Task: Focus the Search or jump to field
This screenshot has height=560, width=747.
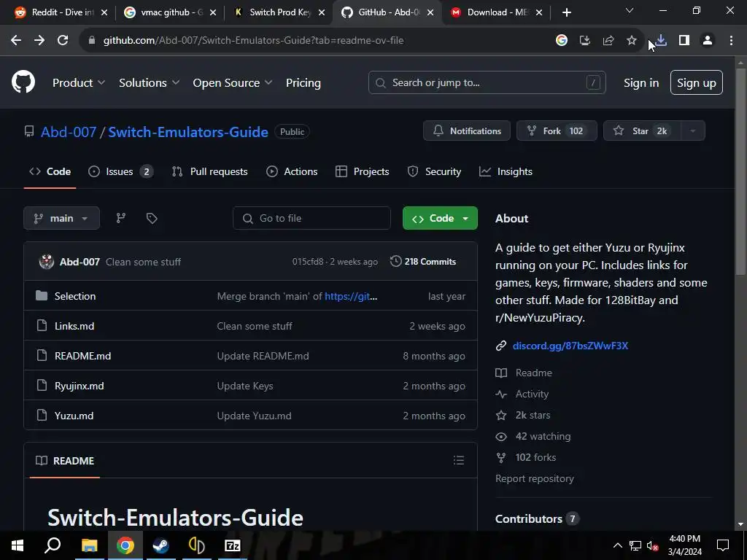Action: point(487,82)
